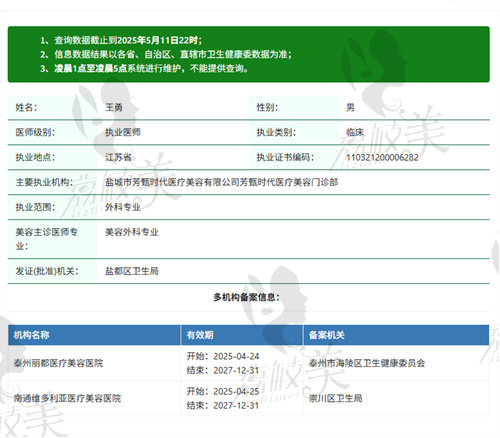This screenshot has height=438, width=500.
Task: Click the 主要执业机构 label
Action: [x=44, y=182]
